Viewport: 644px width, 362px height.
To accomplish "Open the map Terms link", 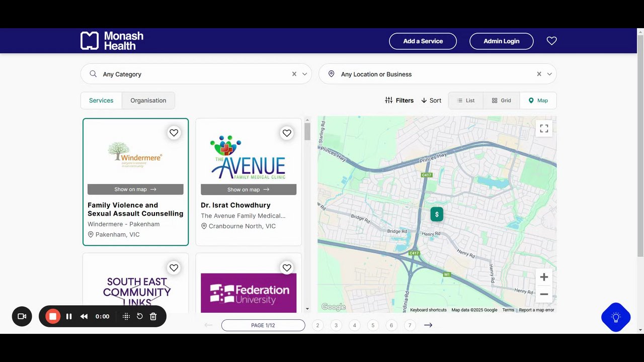I will pos(508,310).
